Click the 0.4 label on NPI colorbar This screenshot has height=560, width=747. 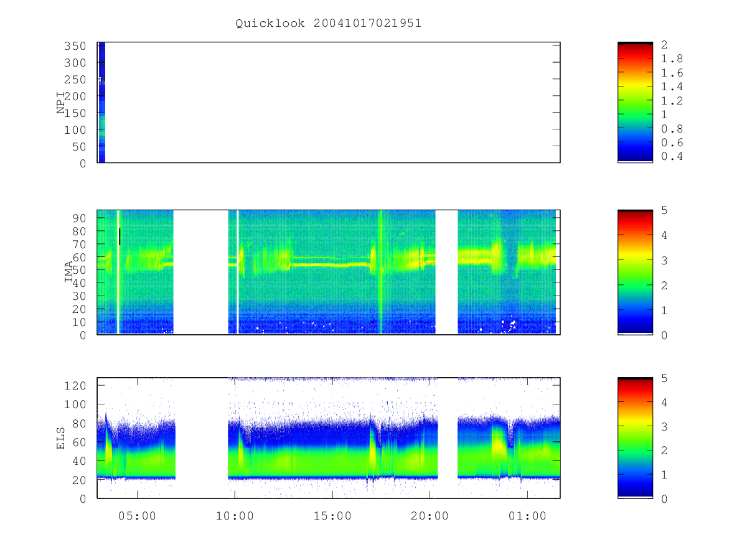click(x=672, y=157)
